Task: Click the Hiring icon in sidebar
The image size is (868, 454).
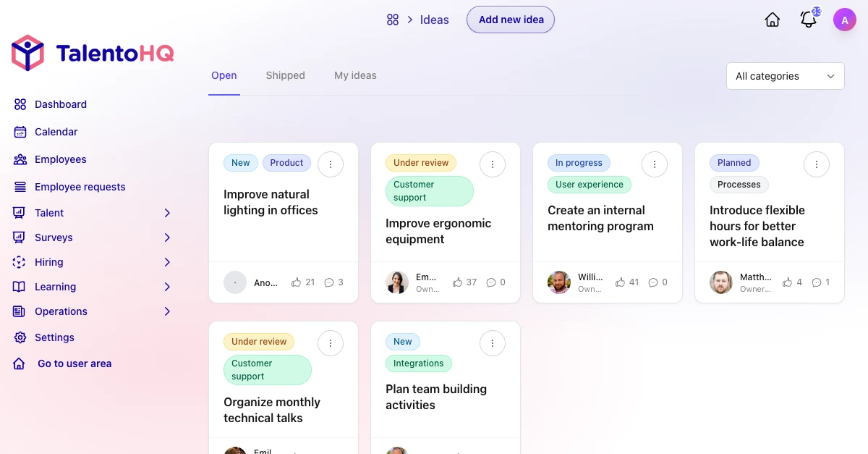Action: [x=20, y=262]
